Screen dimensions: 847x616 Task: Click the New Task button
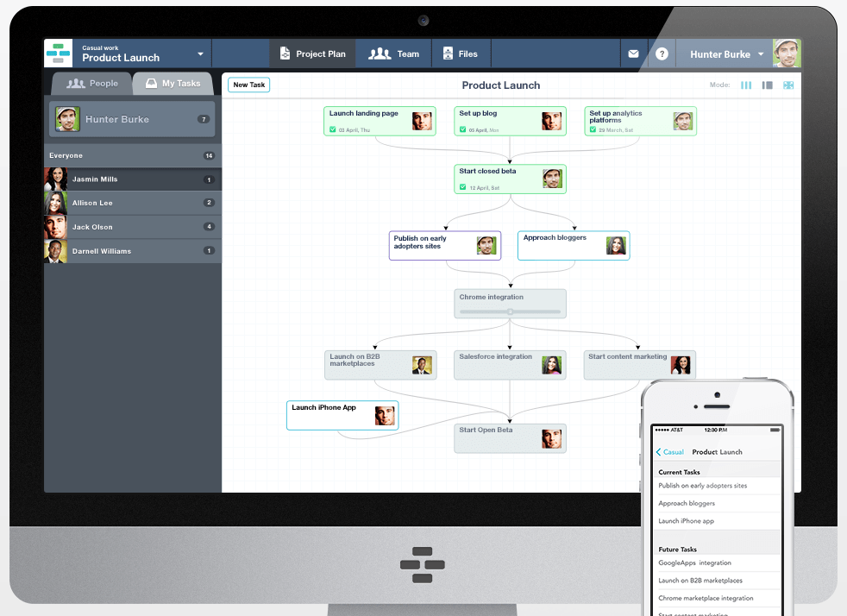[x=250, y=85]
